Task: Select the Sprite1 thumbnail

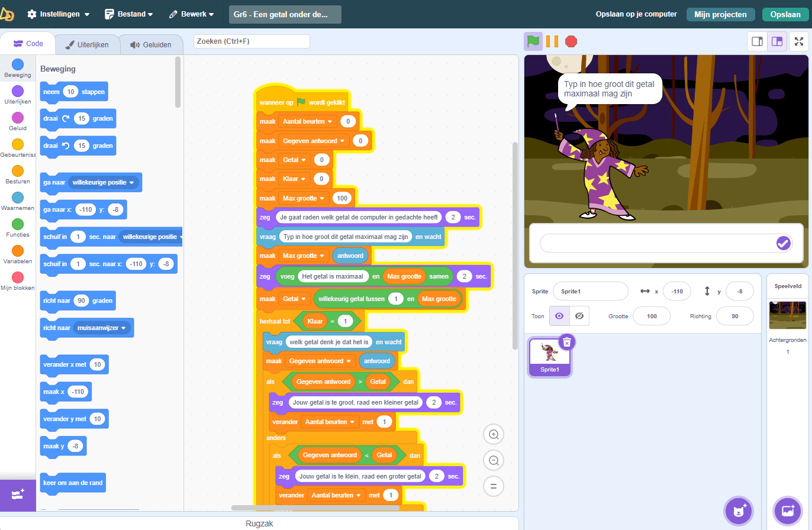Action: [550, 357]
